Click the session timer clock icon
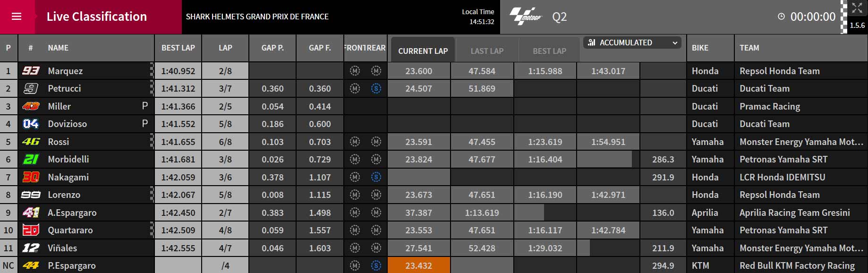868x273 pixels. [x=781, y=17]
